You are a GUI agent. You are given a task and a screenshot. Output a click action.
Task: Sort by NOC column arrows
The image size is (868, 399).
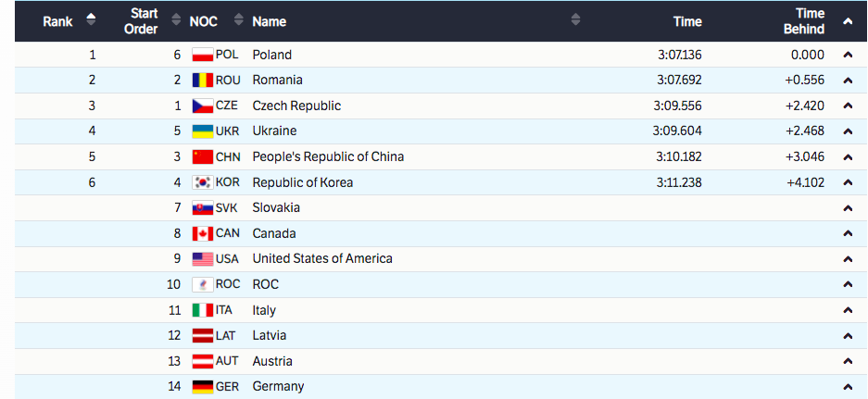[x=239, y=20]
